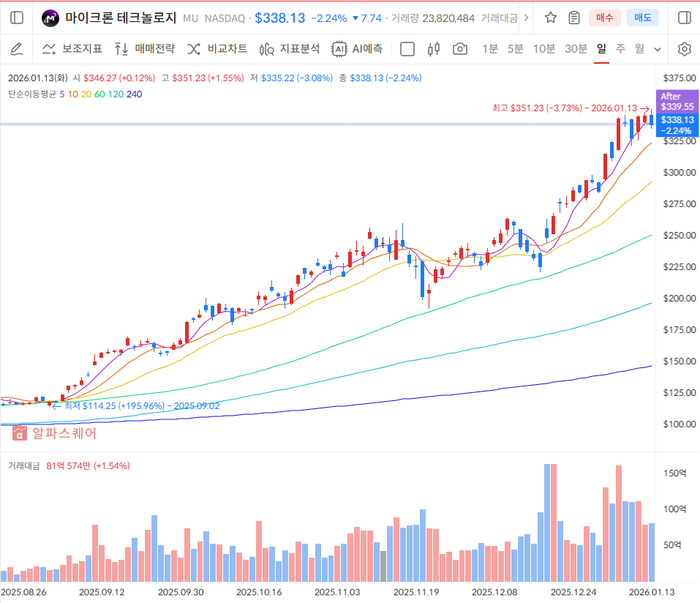Open the clipboard notes icon
The width and height of the screenshot is (700, 603).
574,18
